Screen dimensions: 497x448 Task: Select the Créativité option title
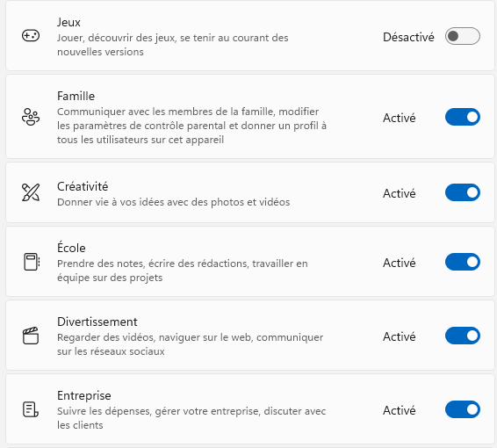click(83, 186)
